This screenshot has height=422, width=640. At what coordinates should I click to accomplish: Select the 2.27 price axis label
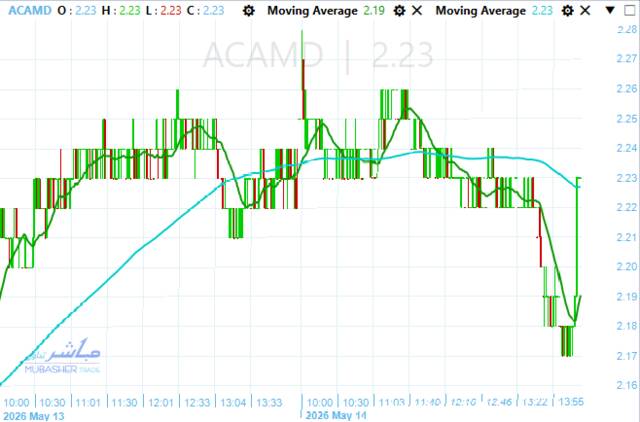[627, 59]
